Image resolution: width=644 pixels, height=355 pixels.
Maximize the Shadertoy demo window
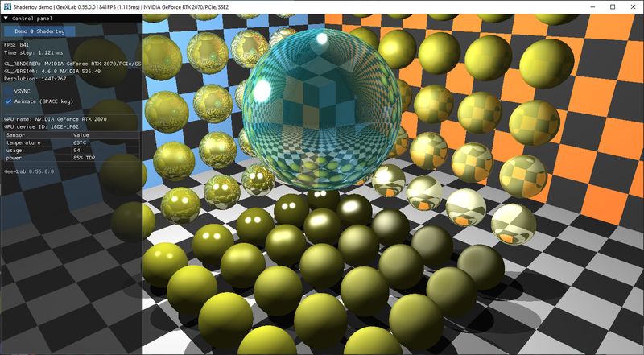[613, 7]
